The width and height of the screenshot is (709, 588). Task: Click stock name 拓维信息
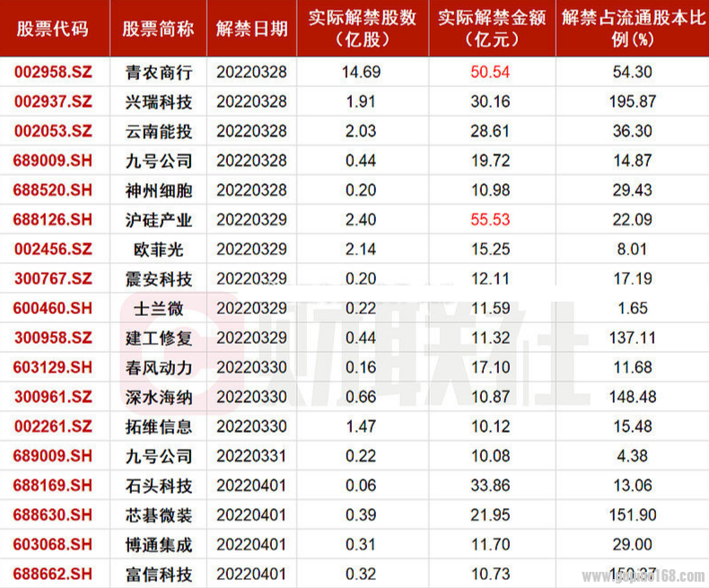coord(159,427)
